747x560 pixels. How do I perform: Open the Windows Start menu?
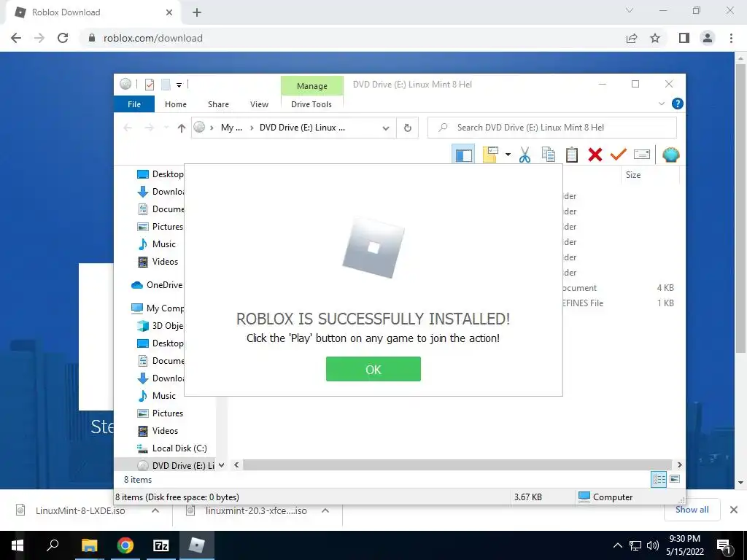click(18, 545)
